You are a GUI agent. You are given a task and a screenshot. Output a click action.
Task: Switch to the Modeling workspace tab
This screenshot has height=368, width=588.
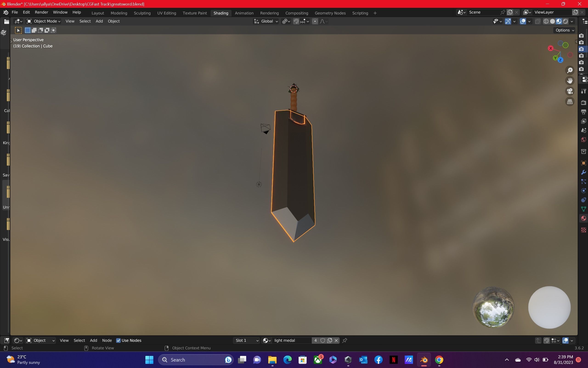click(119, 13)
